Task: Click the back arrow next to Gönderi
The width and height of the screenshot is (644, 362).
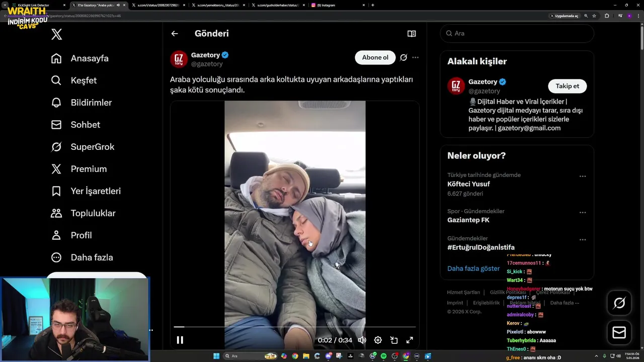Action: point(175,34)
